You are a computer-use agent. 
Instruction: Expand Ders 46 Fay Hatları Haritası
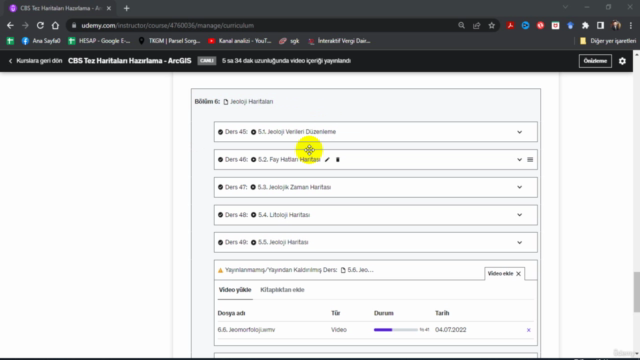pyautogui.click(x=519, y=160)
